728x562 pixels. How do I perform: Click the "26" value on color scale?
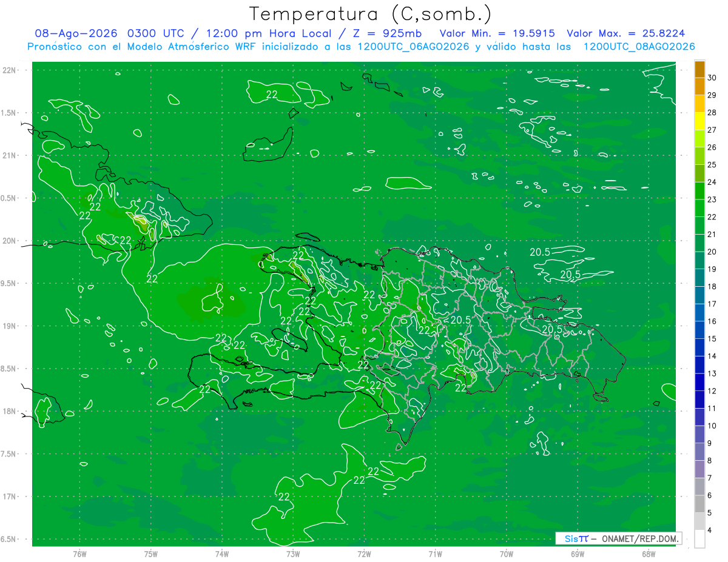(x=712, y=147)
